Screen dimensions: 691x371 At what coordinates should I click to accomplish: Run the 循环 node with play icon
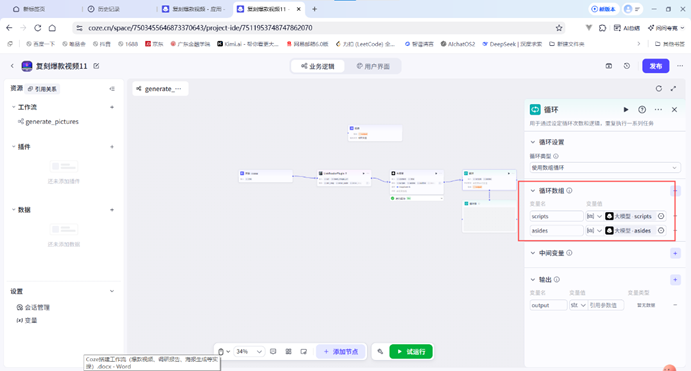click(x=626, y=110)
